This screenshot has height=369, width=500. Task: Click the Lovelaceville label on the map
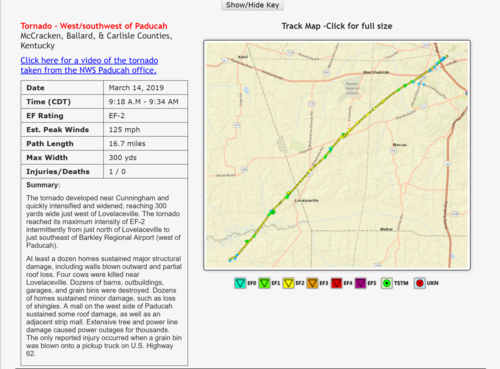(306, 200)
